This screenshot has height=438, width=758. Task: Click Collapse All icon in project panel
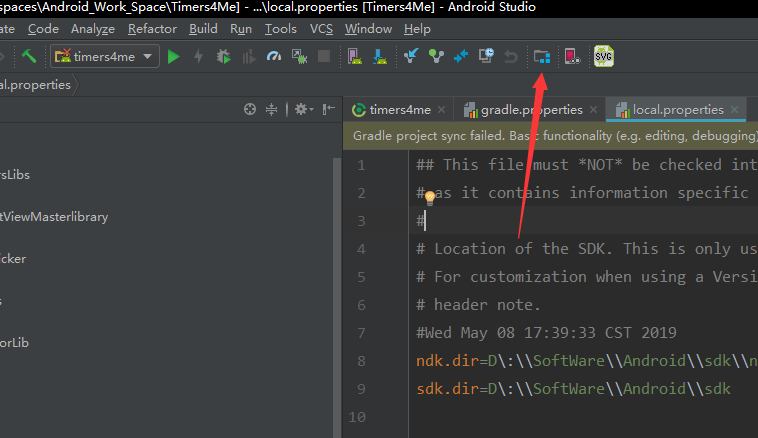click(272, 109)
